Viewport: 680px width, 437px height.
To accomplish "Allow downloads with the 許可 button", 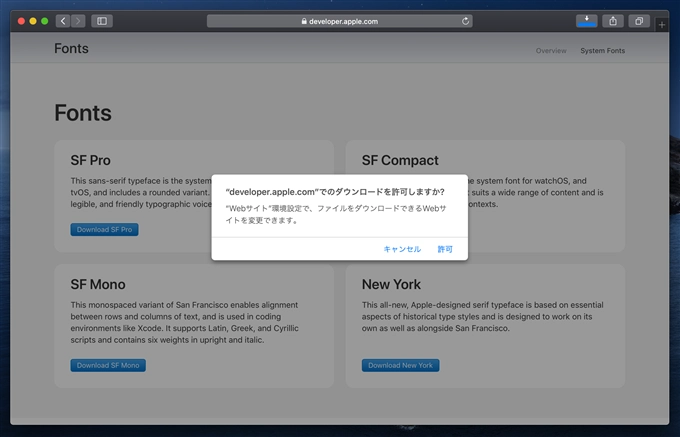I will point(445,249).
